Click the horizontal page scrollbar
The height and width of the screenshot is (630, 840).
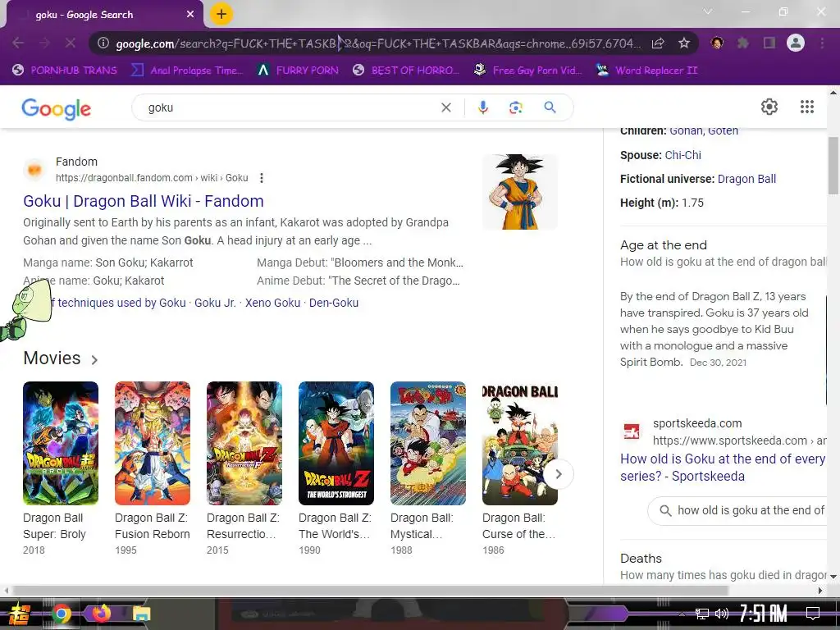370,591
